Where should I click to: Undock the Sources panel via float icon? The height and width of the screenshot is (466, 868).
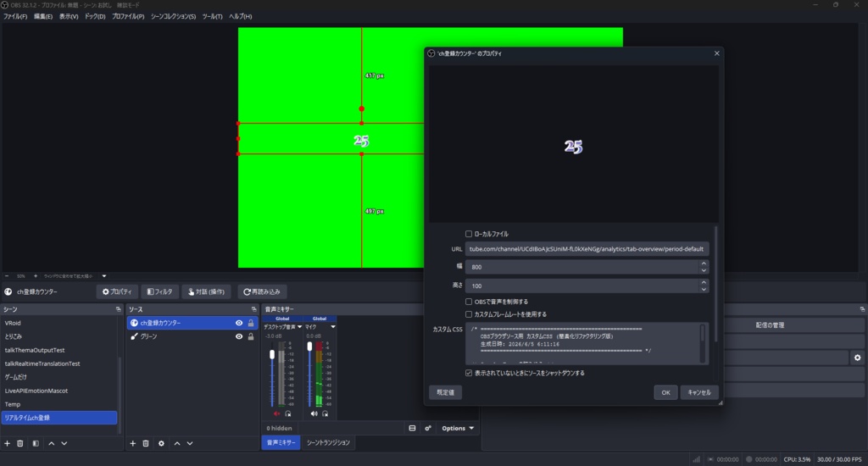pos(254,309)
